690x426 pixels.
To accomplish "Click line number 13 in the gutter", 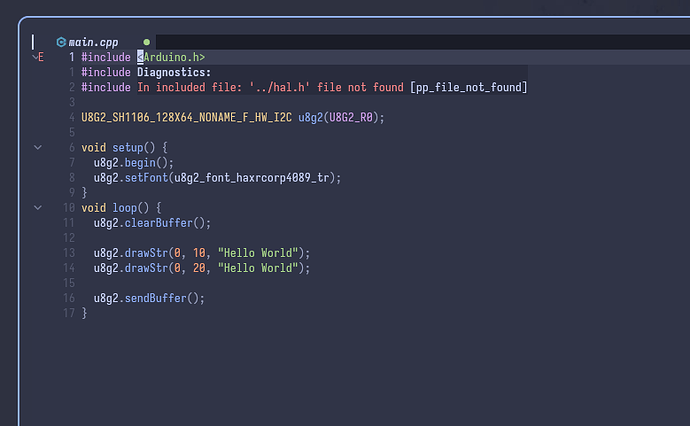I will pyautogui.click(x=69, y=253).
